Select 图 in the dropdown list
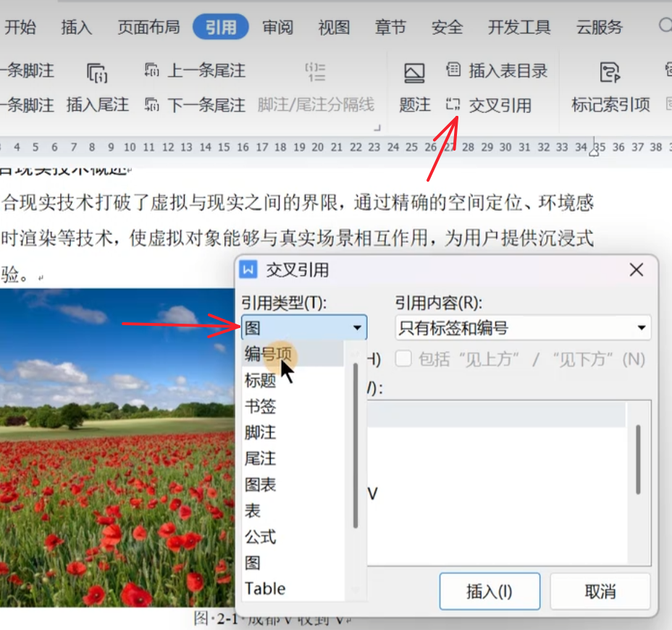Image resolution: width=672 pixels, height=630 pixels. tap(293, 563)
